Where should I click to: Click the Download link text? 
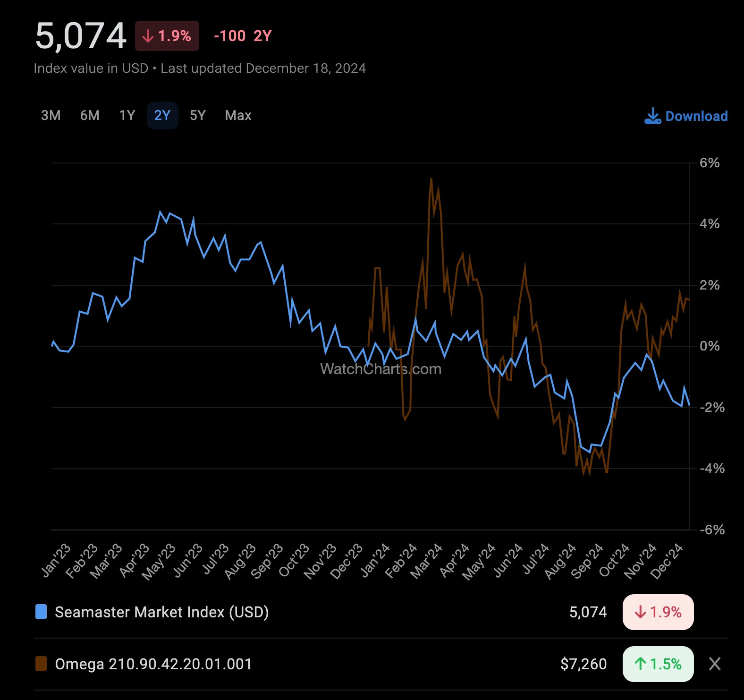pos(696,116)
